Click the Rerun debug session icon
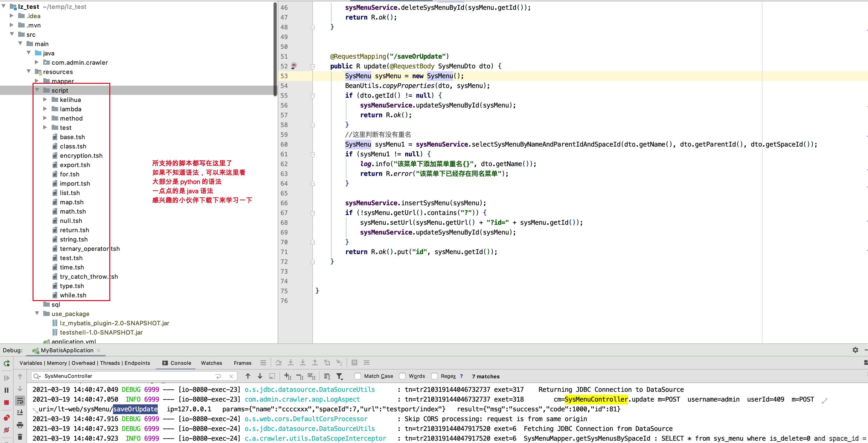This screenshot has width=868, height=443. [7, 363]
